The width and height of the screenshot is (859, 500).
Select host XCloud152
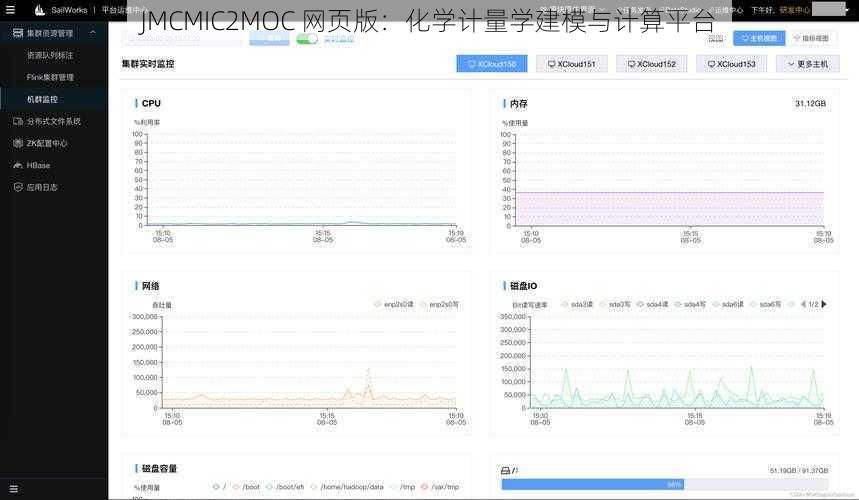652,64
